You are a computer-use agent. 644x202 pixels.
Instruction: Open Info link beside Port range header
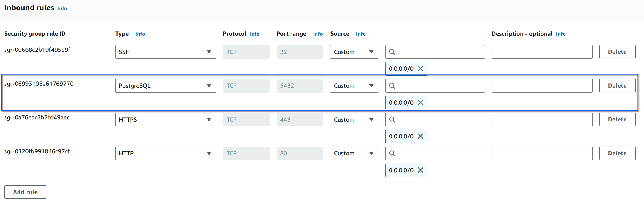click(318, 34)
